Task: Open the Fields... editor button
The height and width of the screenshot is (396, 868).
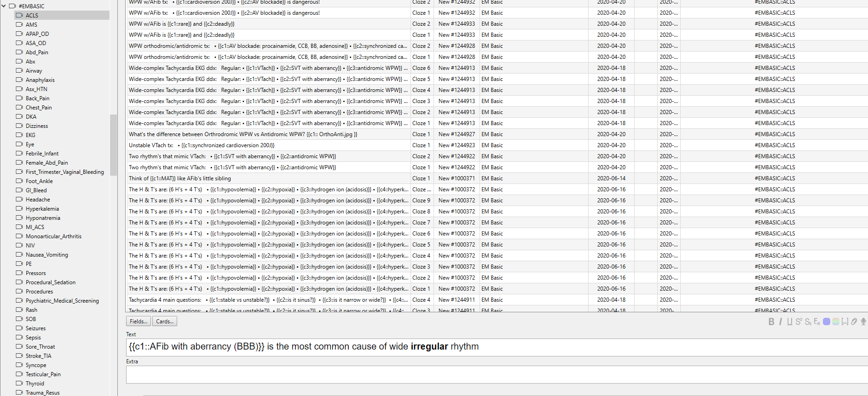Action: pos(139,321)
